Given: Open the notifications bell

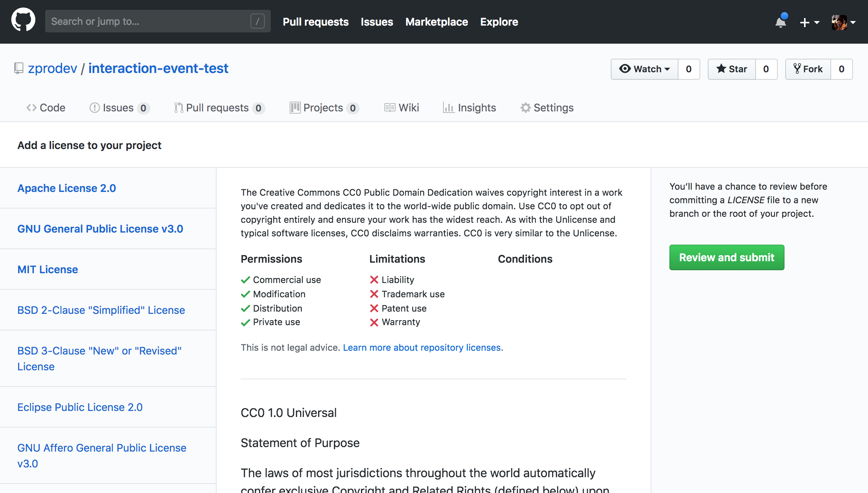Looking at the screenshot, I should coord(781,22).
